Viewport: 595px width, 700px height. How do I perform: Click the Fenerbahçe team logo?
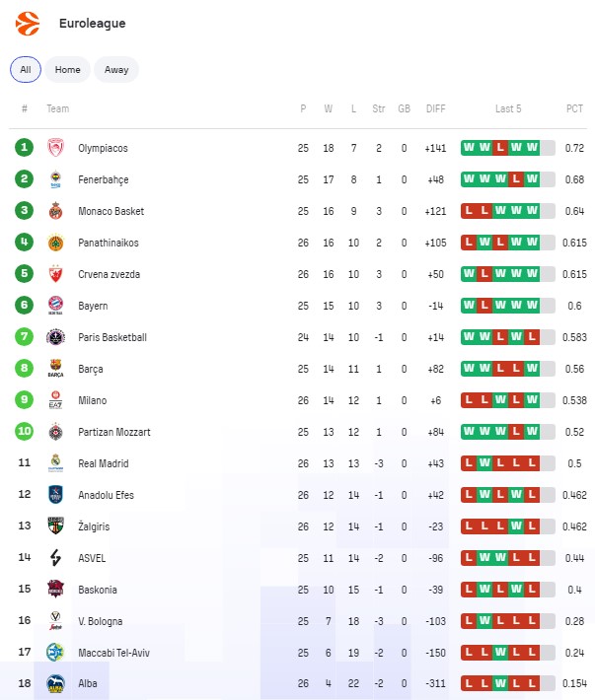[55, 179]
